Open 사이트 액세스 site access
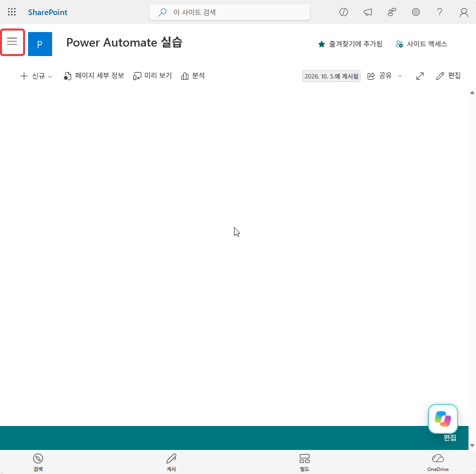The image size is (476, 474). click(x=421, y=44)
